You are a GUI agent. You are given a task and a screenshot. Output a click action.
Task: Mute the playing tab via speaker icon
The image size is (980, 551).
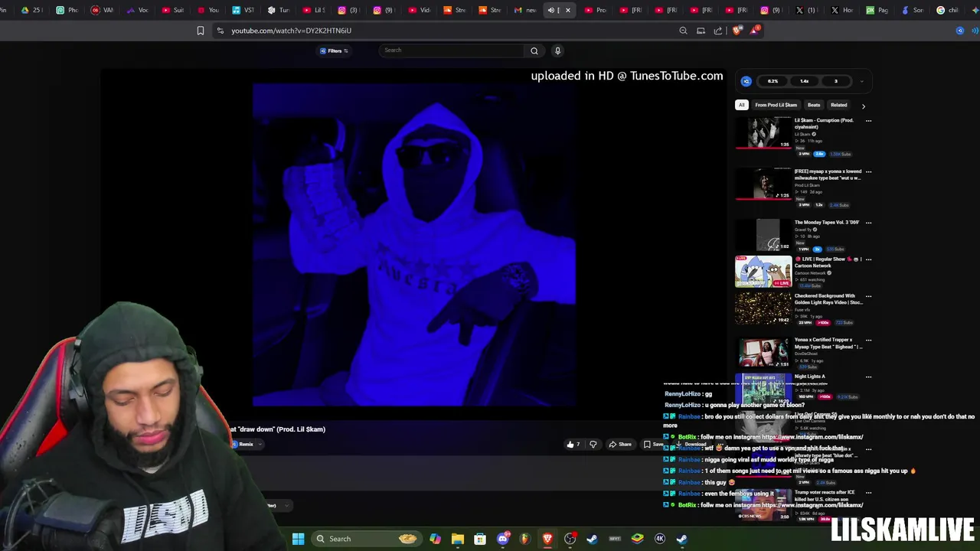point(550,10)
